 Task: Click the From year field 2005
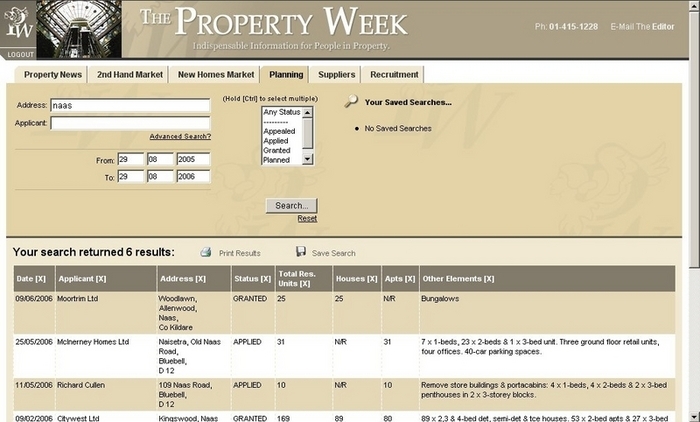pos(193,159)
